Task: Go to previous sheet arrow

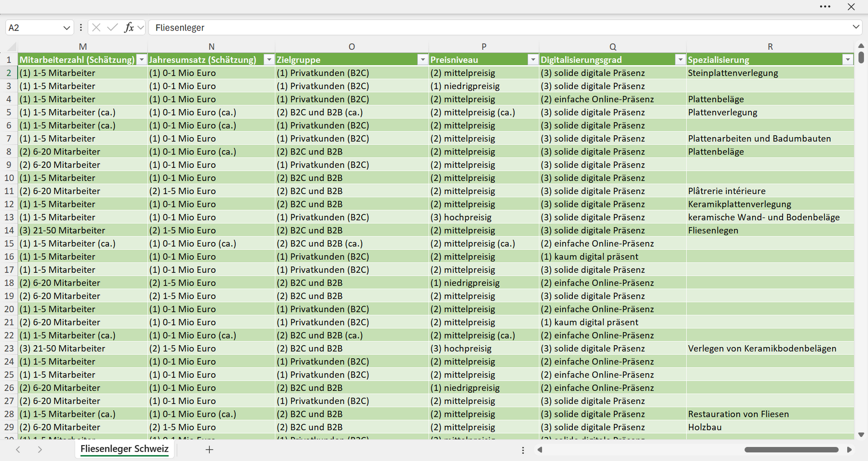Action: tap(18, 449)
